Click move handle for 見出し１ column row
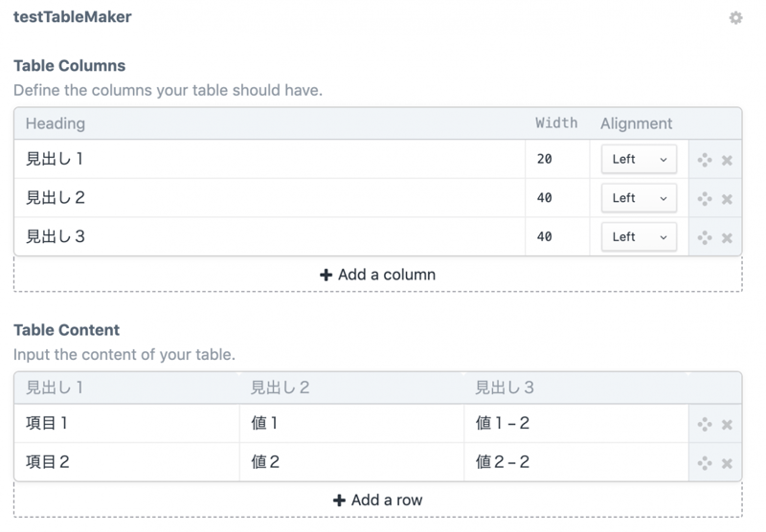The image size is (766, 532). (x=705, y=160)
